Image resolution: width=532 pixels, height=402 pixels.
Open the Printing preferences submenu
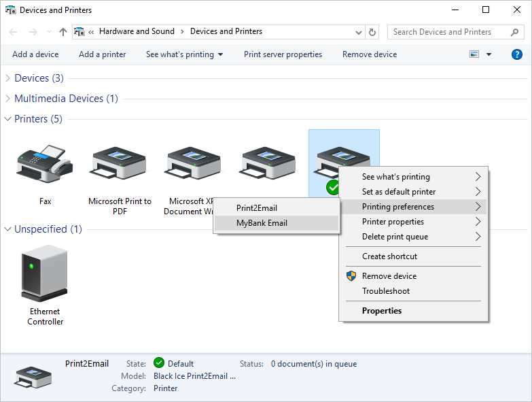(x=413, y=206)
